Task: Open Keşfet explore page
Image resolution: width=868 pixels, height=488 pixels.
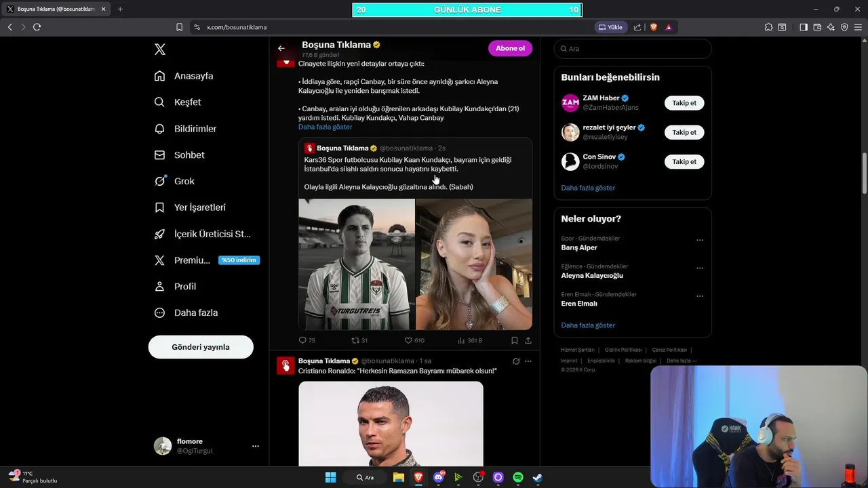Action: [178, 102]
